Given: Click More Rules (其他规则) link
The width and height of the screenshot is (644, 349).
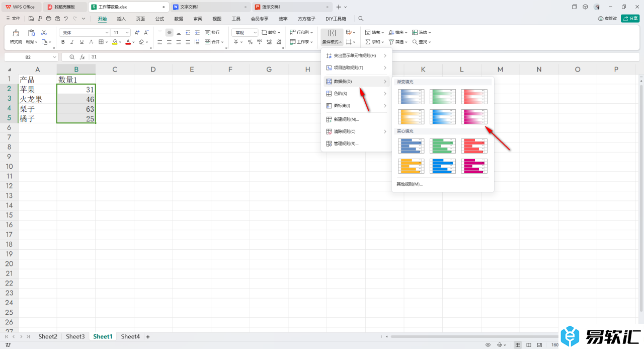Looking at the screenshot, I should tap(410, 184).
